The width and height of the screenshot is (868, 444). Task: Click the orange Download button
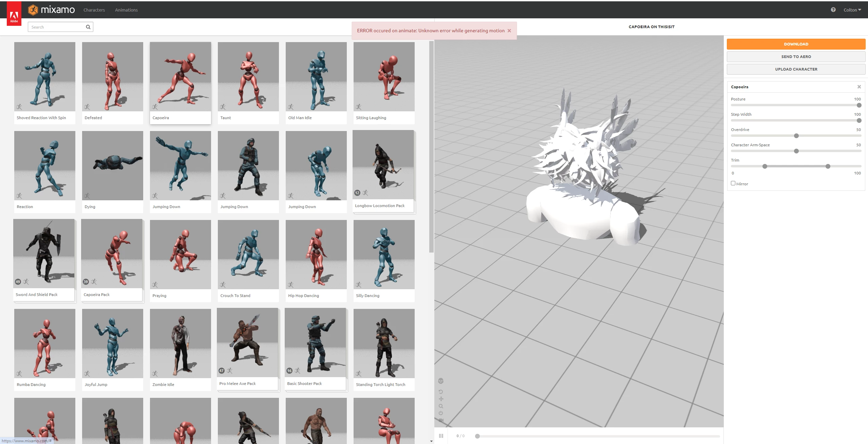[796, 44]
